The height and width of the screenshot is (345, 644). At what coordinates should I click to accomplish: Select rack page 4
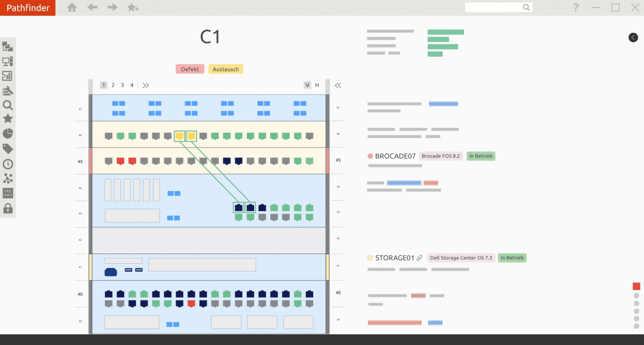132,85
